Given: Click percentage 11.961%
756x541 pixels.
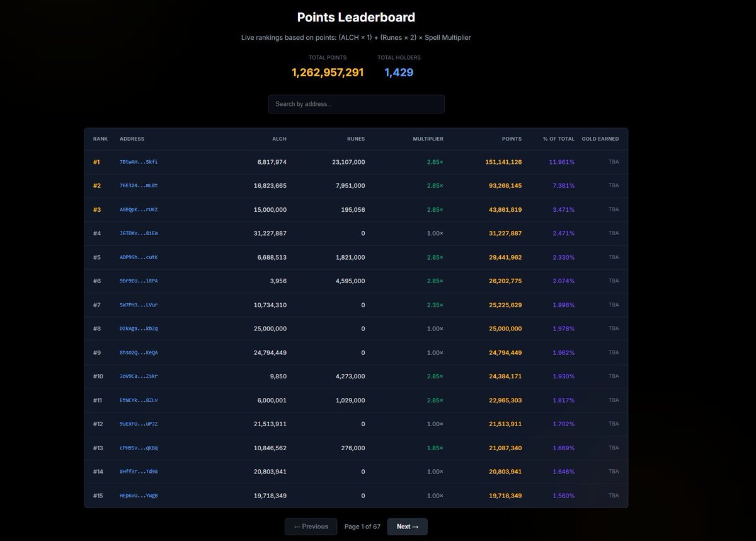Looking at the screenshot, I should tap(562, 162).
